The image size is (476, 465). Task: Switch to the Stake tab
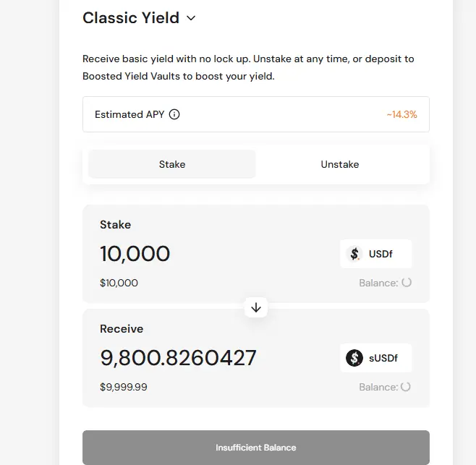[172, 164]
